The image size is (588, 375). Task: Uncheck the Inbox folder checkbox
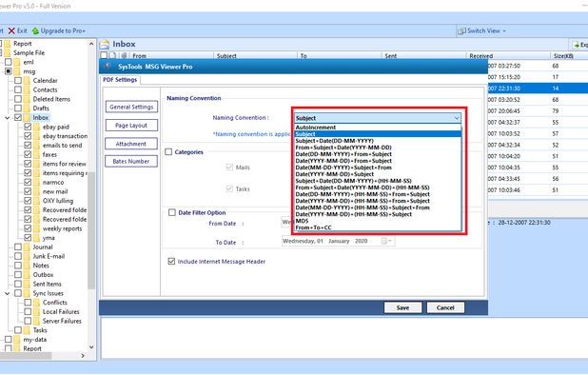coord(18,117)
